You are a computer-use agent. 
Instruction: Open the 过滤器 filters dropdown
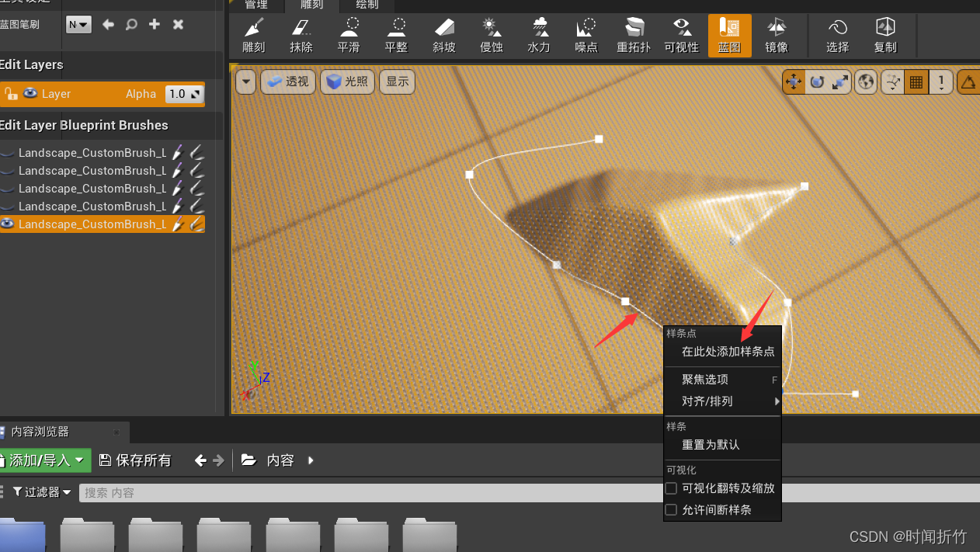click(x=42, y=492)
